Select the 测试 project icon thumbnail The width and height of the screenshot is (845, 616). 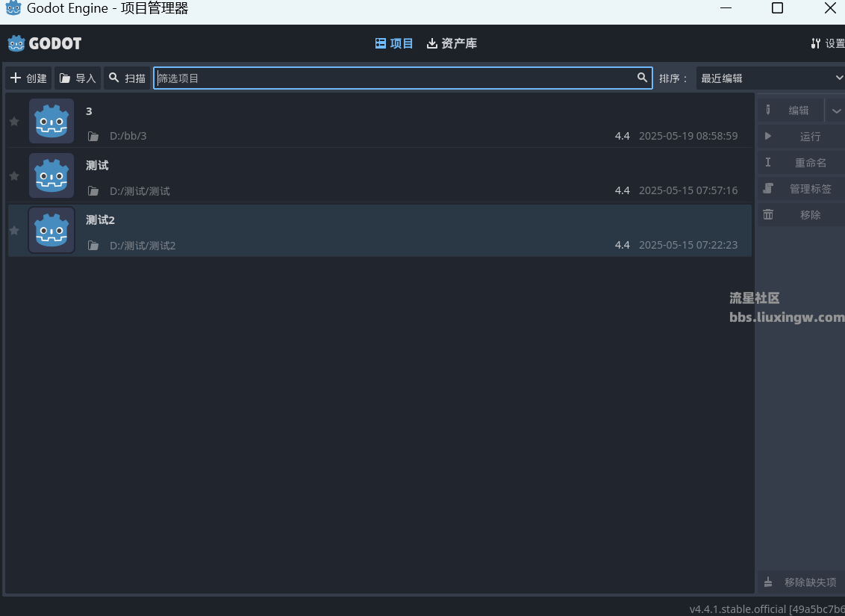point(52,175)
